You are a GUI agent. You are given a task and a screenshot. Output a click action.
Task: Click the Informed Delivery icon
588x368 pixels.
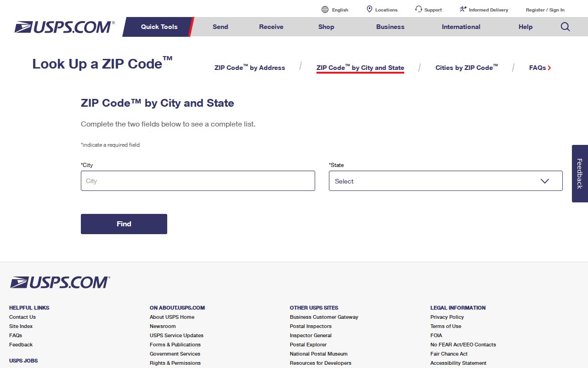pyautogui.click(x=463, y=9)
